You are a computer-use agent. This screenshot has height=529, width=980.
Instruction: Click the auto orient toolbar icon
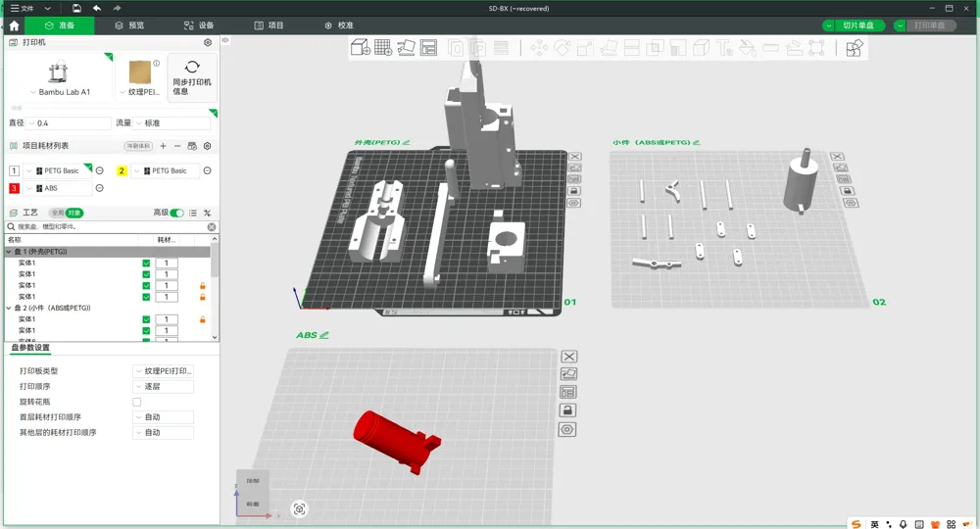click(x=407, y=47)
